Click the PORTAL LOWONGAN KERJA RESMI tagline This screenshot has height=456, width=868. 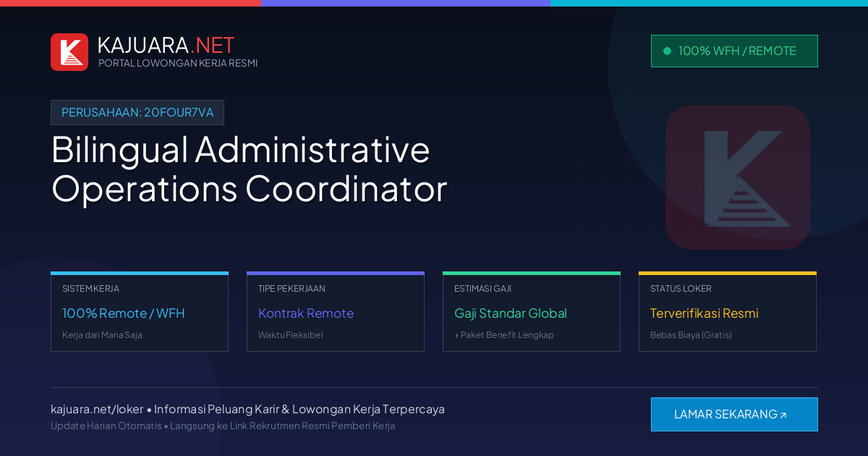click(178, 63)
